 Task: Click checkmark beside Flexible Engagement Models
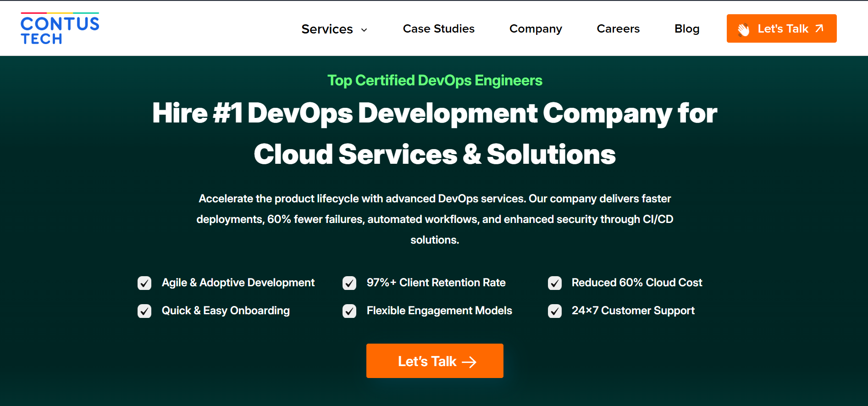[349, 311]
